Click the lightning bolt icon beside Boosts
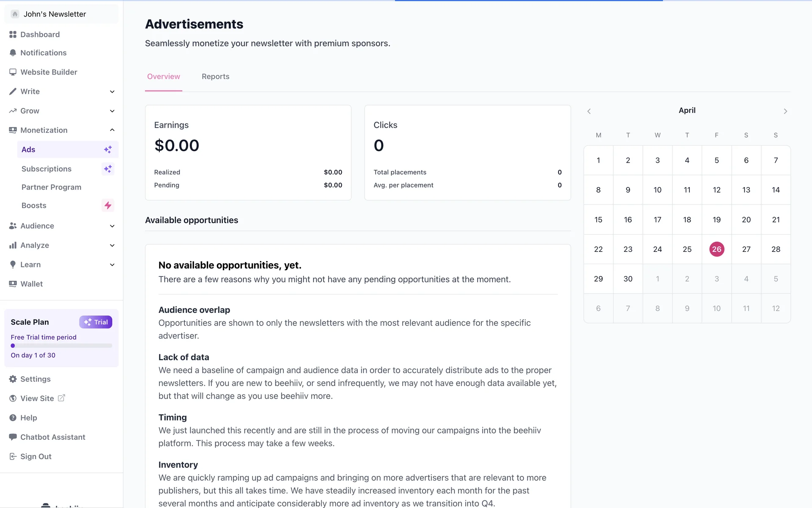 [x=108, y=205]
